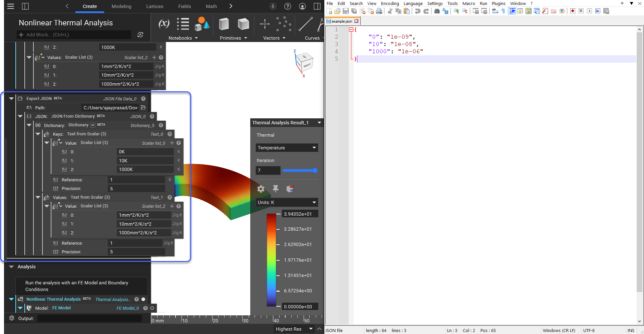The image size is (644, 334).
Task: Click the Iteration slider handle
Action: (x=315, y=170)
